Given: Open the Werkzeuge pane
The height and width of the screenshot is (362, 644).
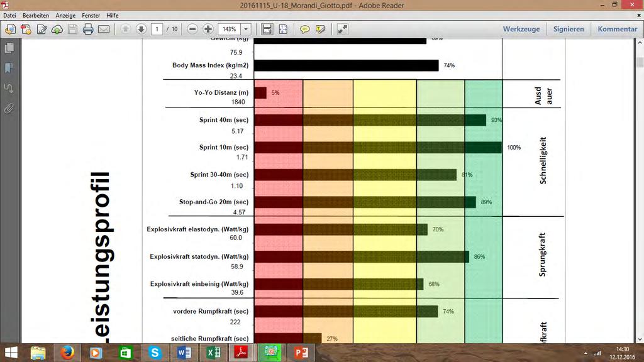Looking at the screenshot, I should tap(521, 29).
